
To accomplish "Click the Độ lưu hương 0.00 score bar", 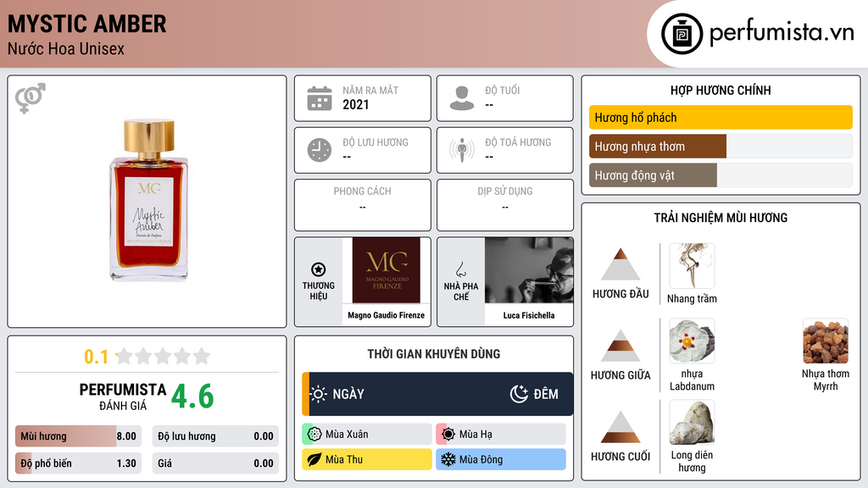I will point(215,436).
